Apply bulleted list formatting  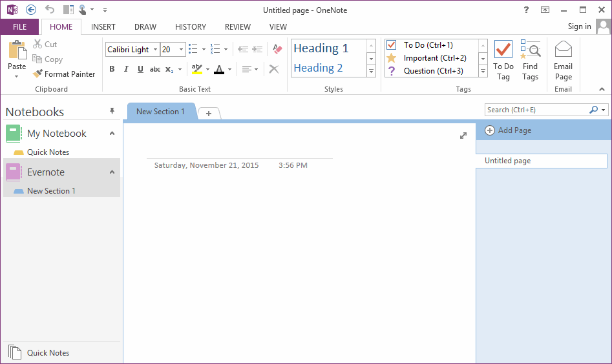pyautogui.click(x=193, y=49)
